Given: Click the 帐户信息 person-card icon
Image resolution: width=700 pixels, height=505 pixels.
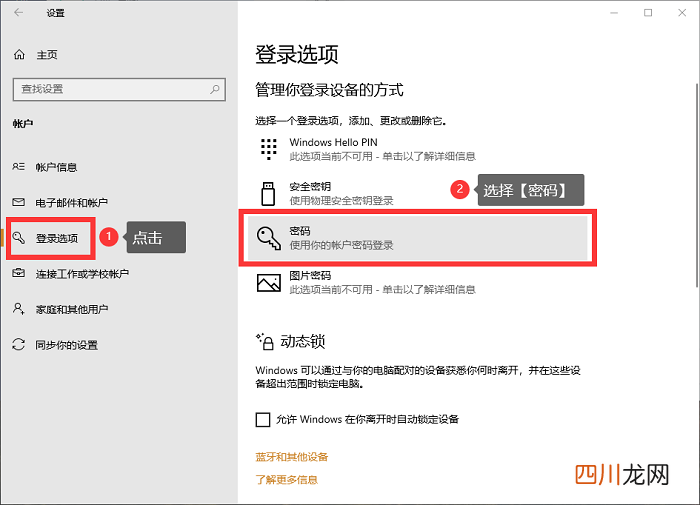Looking at the screenshot, I should pos(18,167).
